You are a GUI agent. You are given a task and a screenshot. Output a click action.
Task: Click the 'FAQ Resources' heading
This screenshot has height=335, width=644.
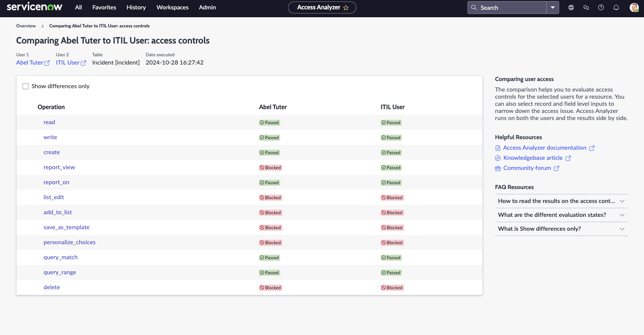514,187
